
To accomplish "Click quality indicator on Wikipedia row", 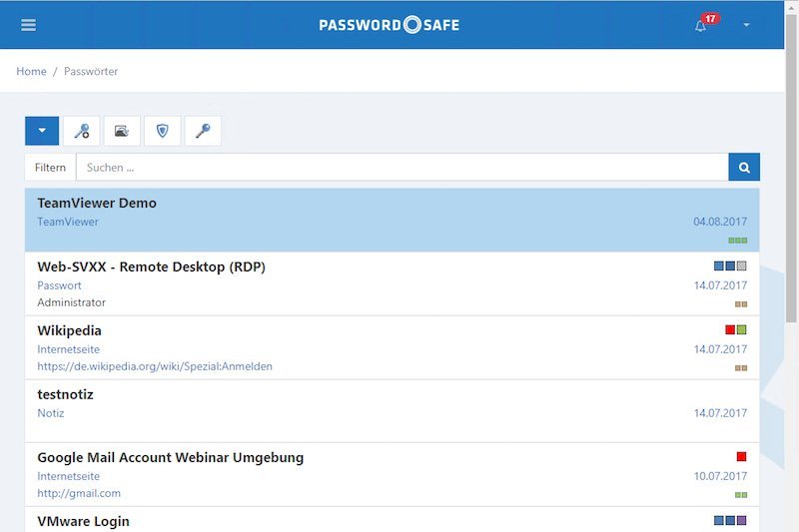I will pyautogui.click(x=741, y=367).
